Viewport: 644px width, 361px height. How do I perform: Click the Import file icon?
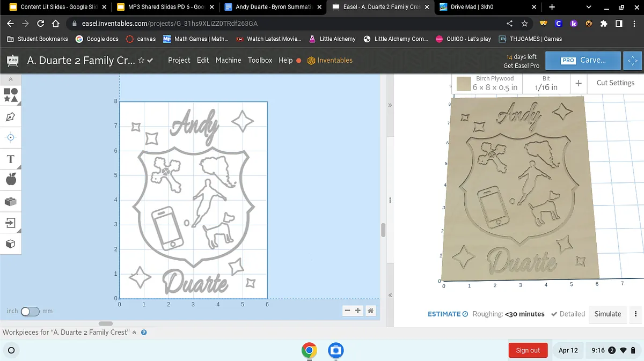(x=11, y=223)
